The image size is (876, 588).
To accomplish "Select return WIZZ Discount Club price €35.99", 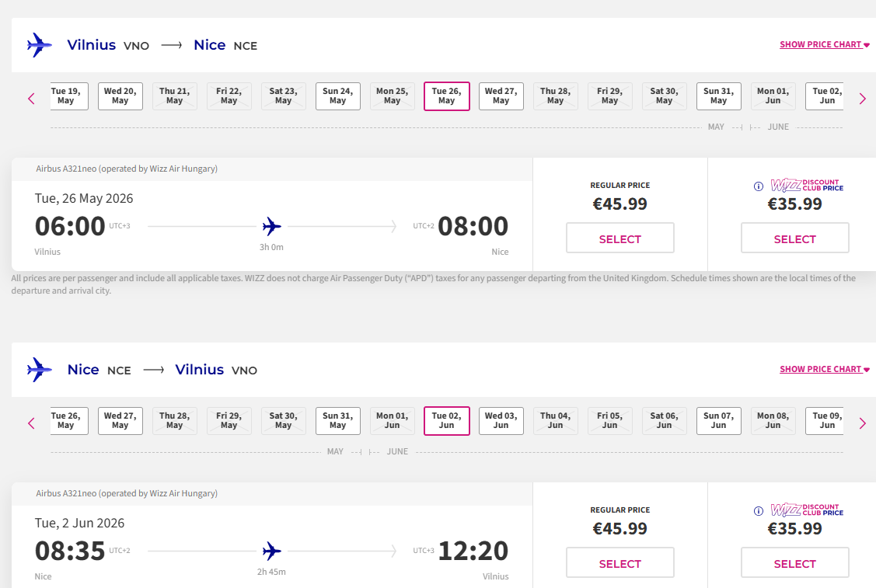I will 794,563.
